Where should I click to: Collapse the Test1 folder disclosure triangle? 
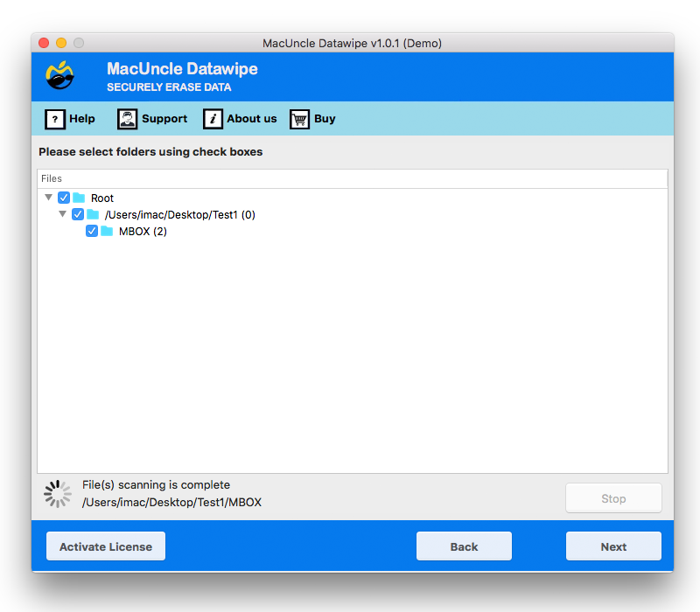click(x=62, y=214)
